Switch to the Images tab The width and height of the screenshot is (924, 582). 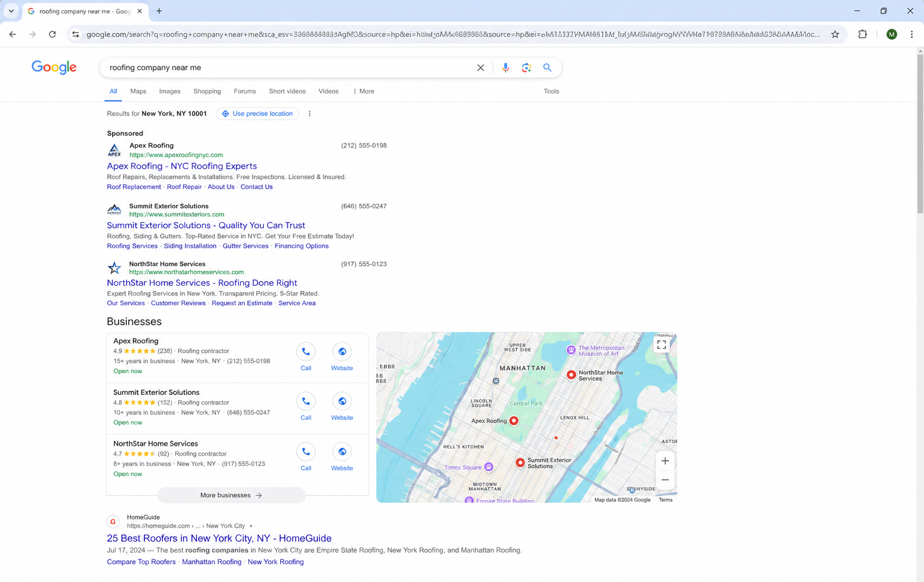click(x=170, y=91)
